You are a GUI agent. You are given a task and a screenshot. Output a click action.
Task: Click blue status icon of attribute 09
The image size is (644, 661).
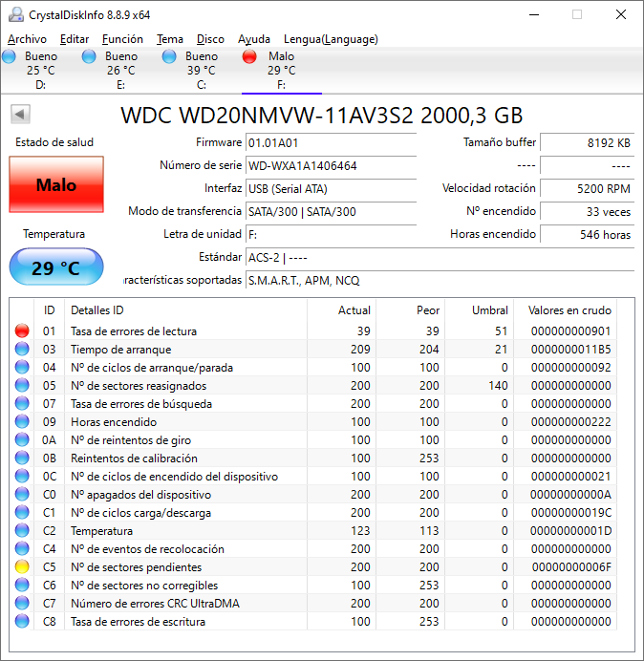[x=22, y=421]
